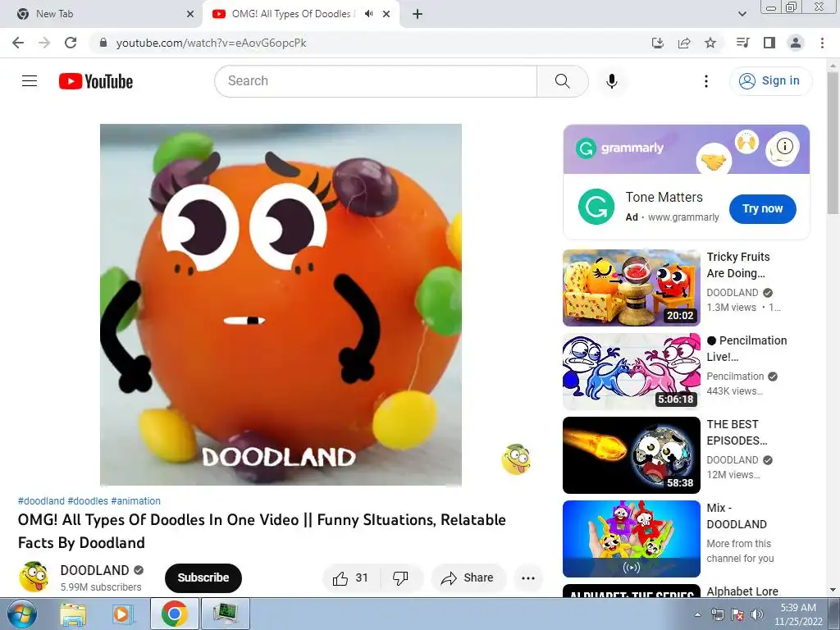Subscribe to the DOODLAND channel

pos(203,577)
